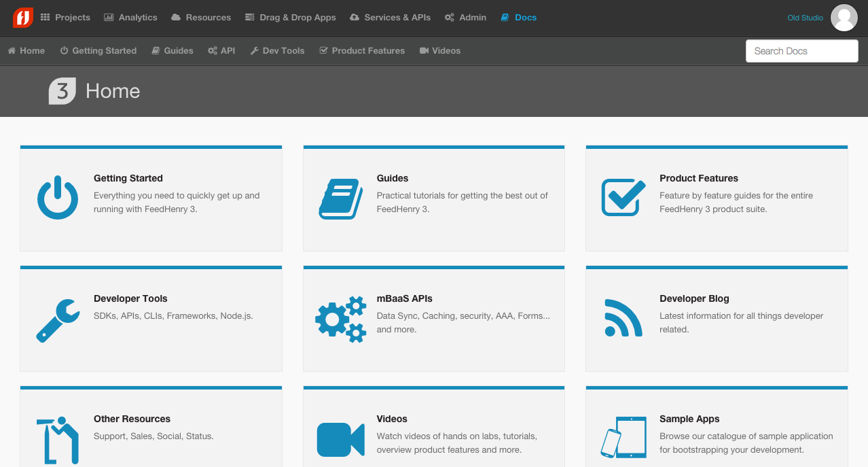
Task: Click the Projects grid icon
Action: click(x=46, y=18)
